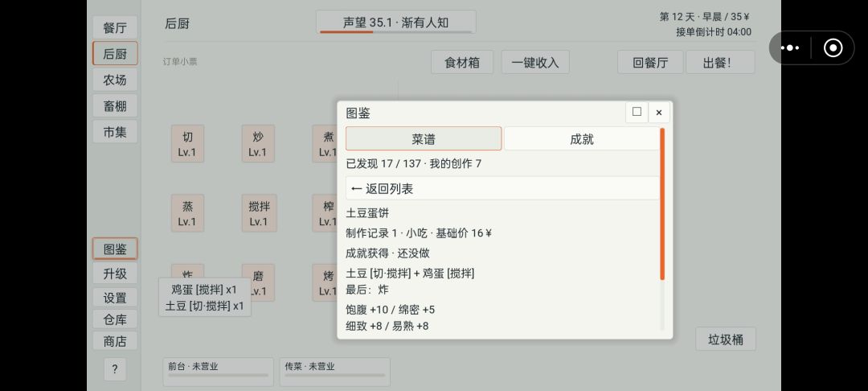
Task: Click 一键收入 button
Action: point(535,62)
